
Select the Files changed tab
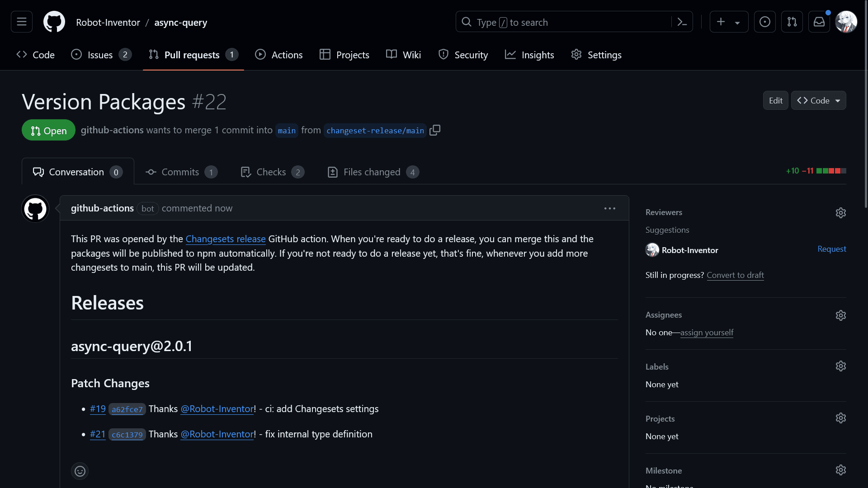pos(373,172)
